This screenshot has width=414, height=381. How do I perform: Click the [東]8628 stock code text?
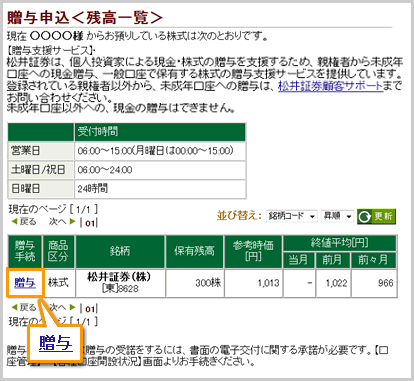pyautogui.click(x=120, y=288)
